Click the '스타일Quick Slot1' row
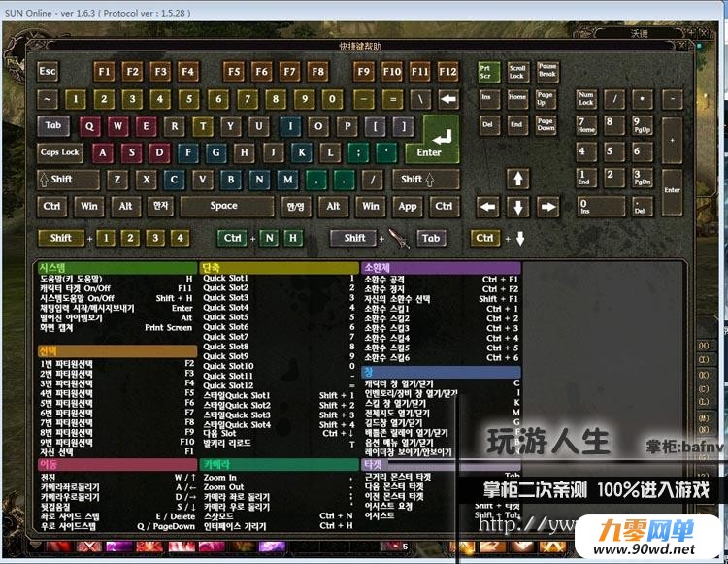The width and height of the screenshot is (728, 564). click(279, 395)
